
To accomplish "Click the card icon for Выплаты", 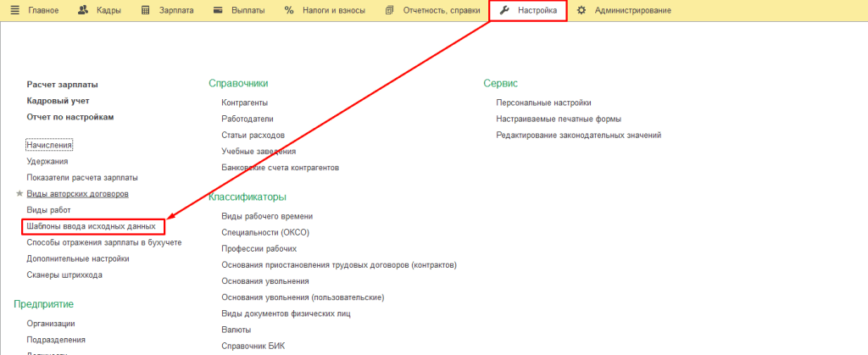I will pyautogui.click(x=218, y=10).
